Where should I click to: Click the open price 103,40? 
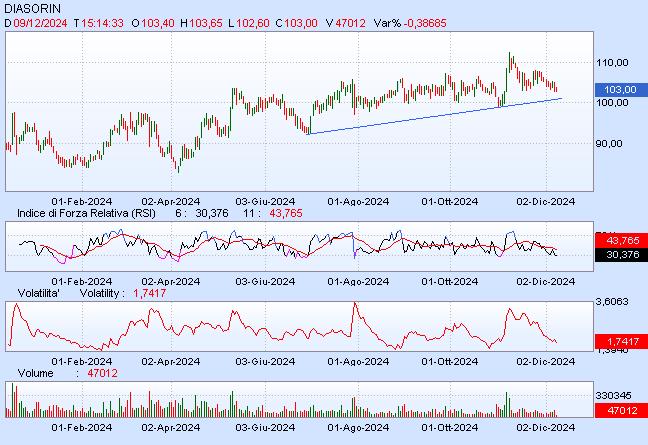(x=157, y=23)
